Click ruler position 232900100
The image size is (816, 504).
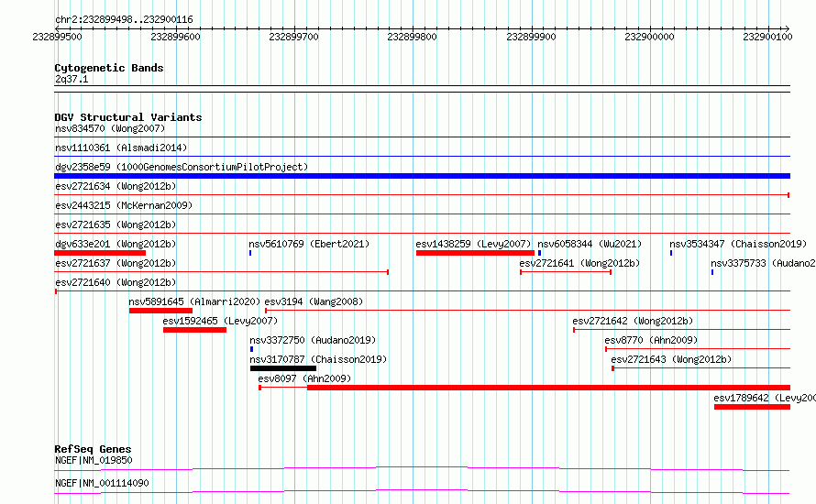[x=767, y=37]
